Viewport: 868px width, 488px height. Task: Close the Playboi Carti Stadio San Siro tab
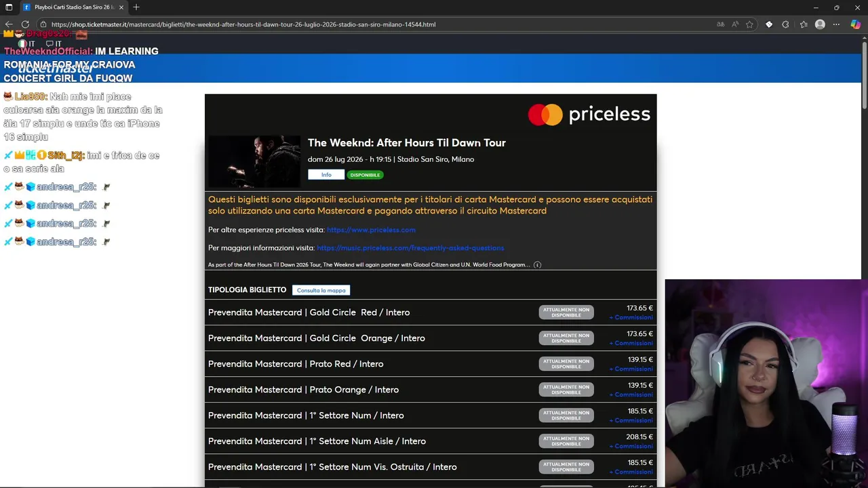pos(121,7)
